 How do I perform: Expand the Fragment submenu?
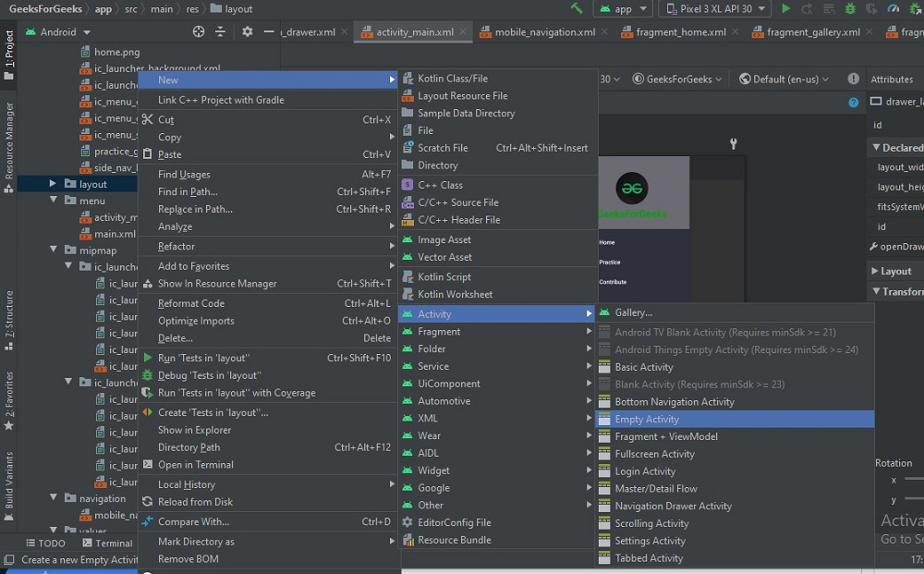coord(497,332)
